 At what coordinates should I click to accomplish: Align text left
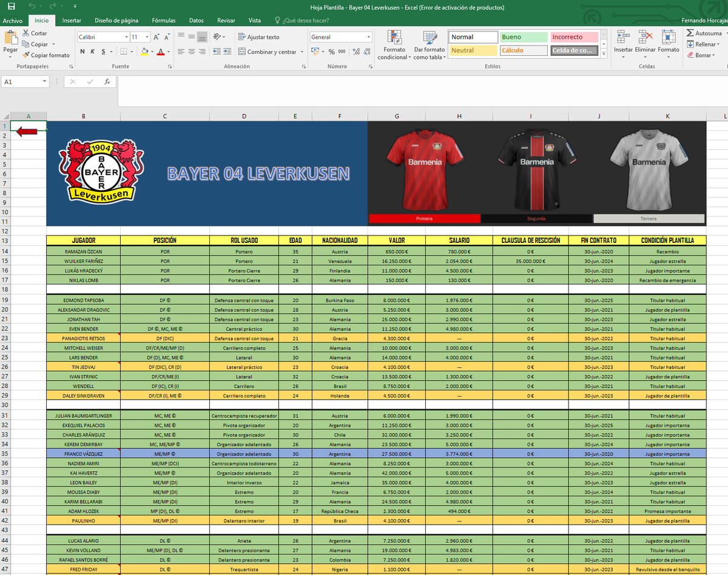(x=182, y=52)
